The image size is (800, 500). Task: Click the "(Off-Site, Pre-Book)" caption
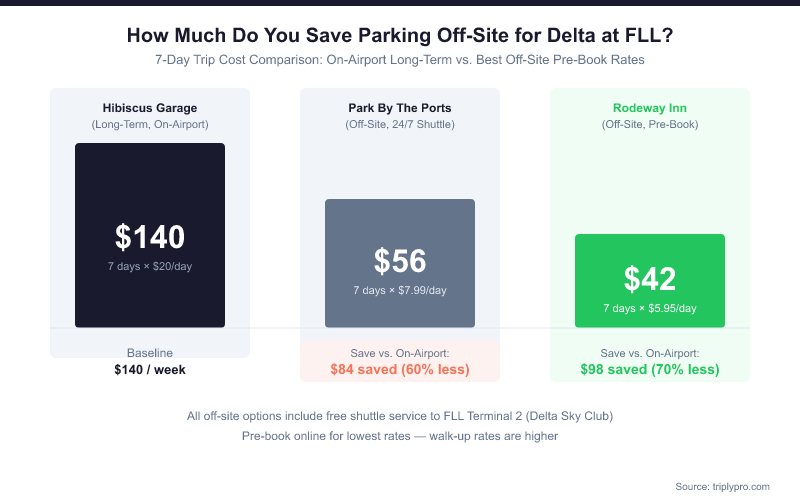pos(650,125)
